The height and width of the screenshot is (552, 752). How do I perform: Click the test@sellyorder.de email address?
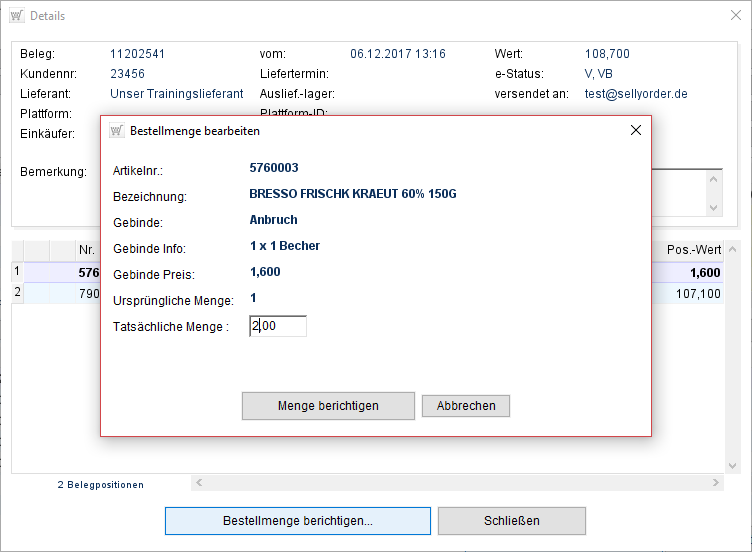[x=636, y=94]
